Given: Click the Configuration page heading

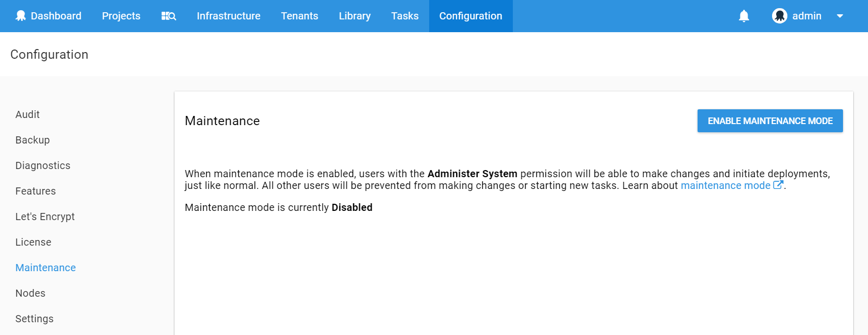Looking at the screenshot, I should (49, 54).
